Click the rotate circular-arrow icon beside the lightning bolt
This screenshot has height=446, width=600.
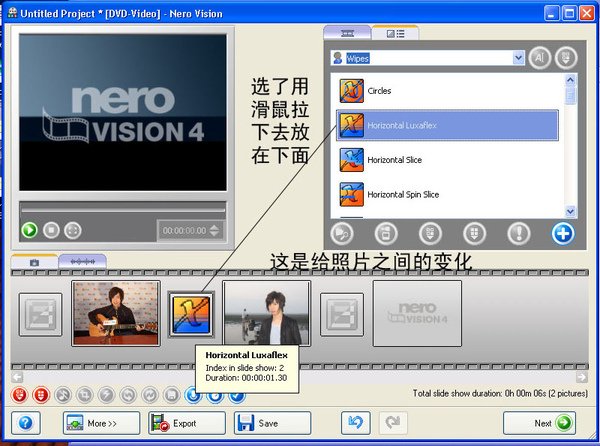coord(128,395)
